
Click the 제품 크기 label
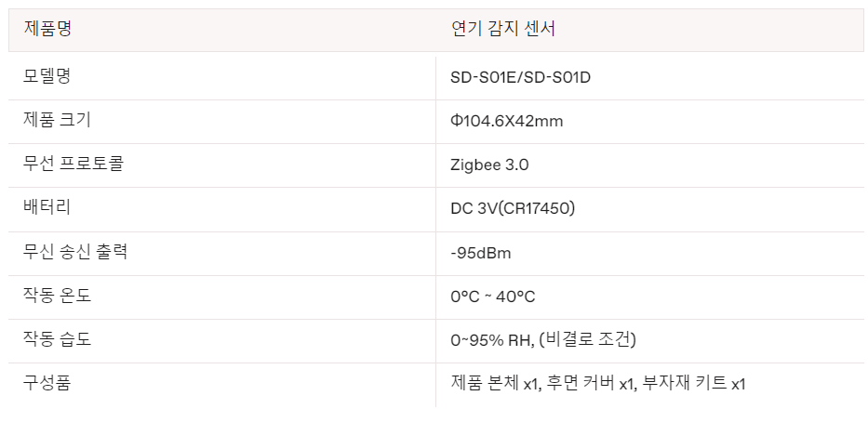tap(57, 120)
